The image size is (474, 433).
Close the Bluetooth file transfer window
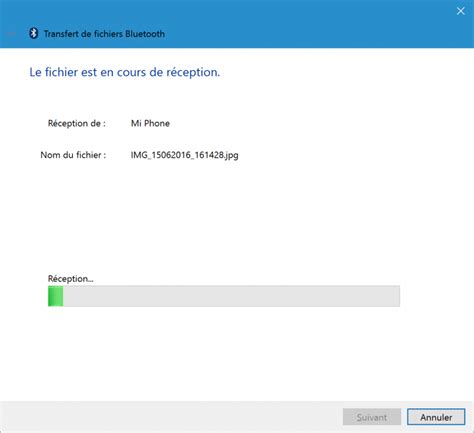click(x=460, y=11)
